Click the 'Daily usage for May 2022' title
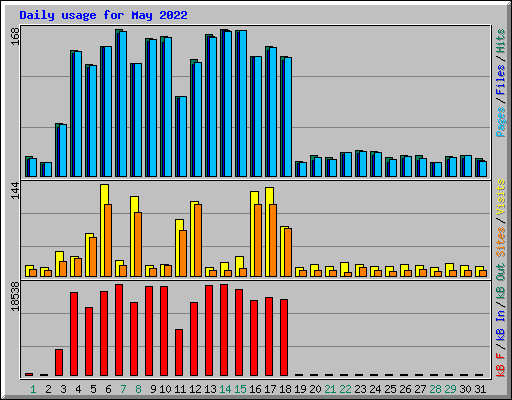The height and width of the screenshot is (400, 512). point(103,15)
